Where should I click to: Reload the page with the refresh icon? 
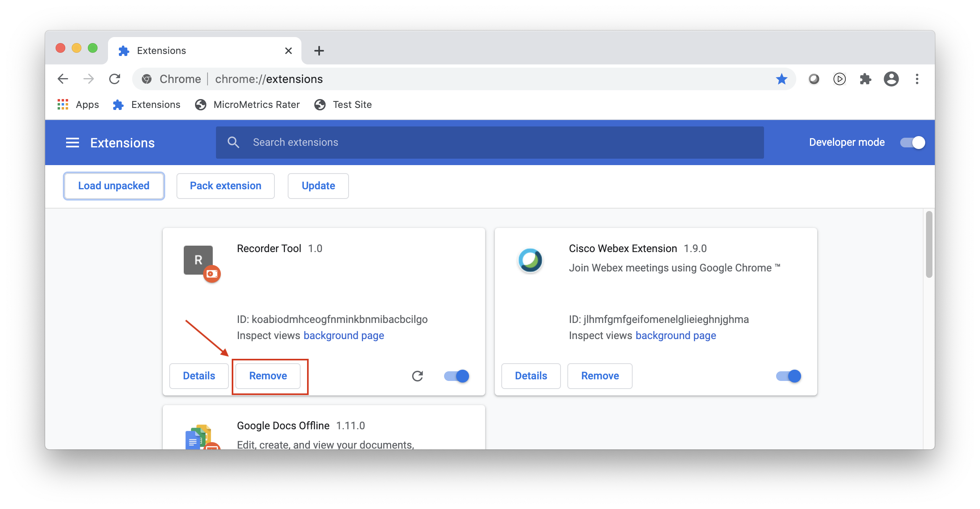pyautogui.click(x=115, y=79)
